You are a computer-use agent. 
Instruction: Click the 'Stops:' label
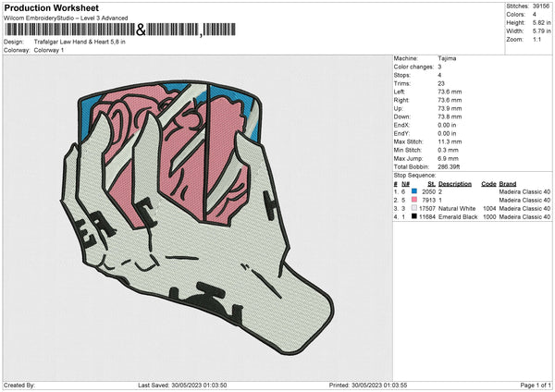tap(402, 75)
